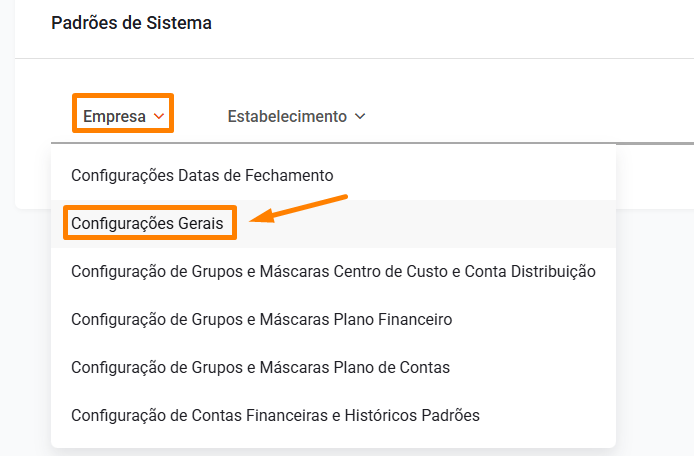Screen dimensions: 694x456
Task: Select Configurações Datas de Fechamento
Action: 202,175
